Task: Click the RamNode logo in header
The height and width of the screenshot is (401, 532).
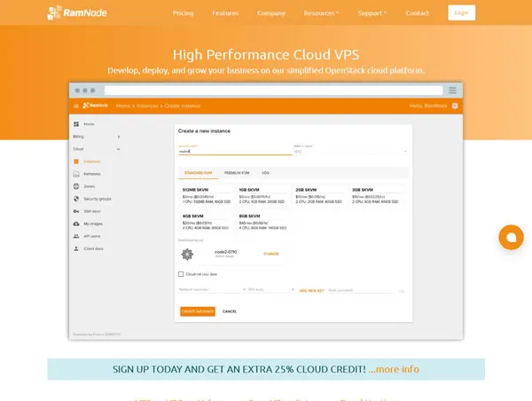Action: tap(76, 13)
